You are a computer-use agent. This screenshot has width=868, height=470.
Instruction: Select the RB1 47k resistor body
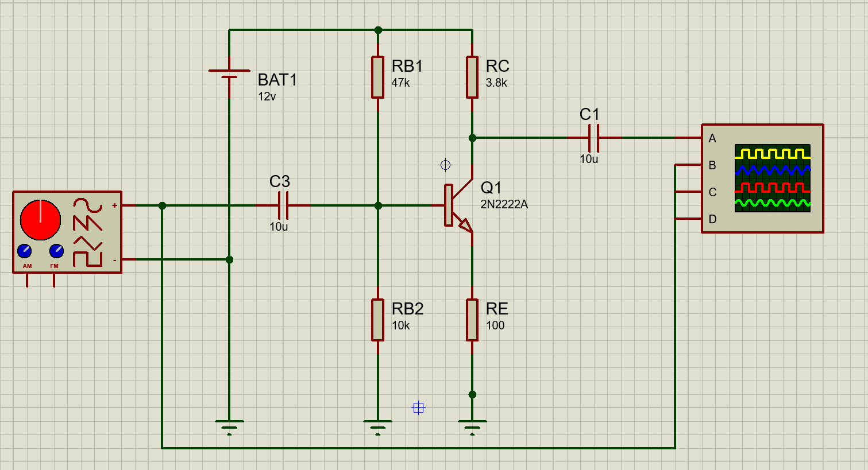[377, 77]
